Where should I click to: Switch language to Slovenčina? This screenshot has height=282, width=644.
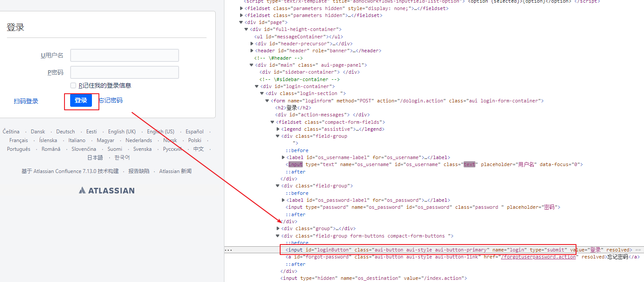(x=84, y=149)
